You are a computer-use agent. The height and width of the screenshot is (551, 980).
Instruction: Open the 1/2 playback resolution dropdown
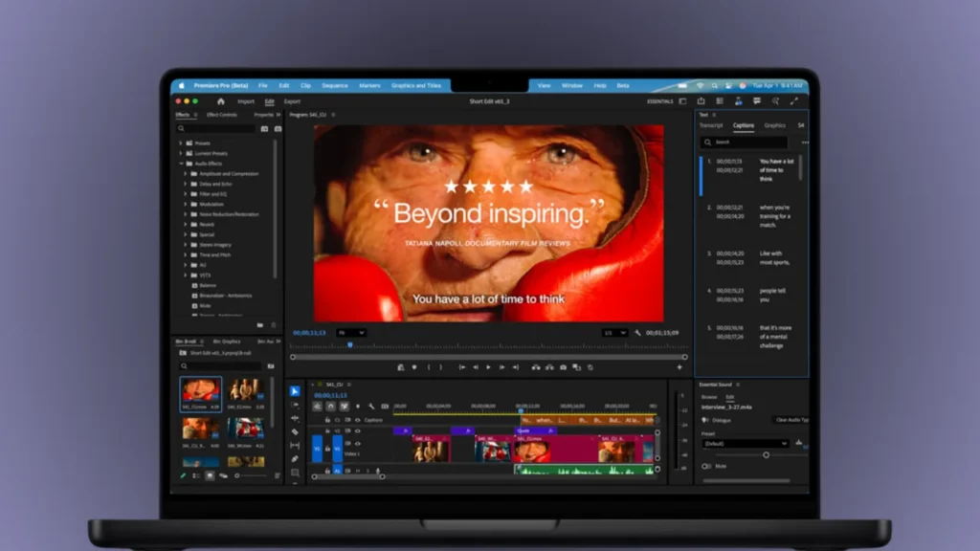[x=613, y=333]
